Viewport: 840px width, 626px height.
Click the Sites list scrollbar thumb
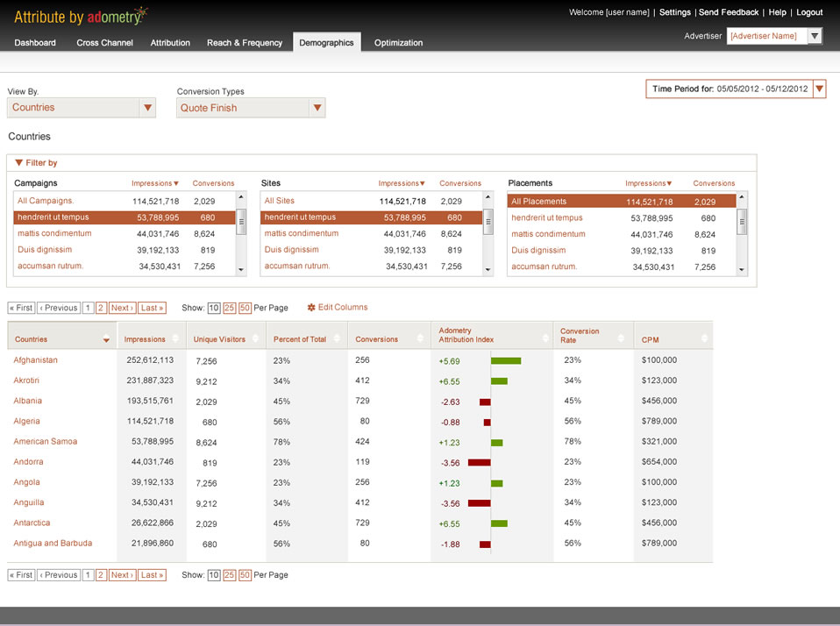pos(488,222)
